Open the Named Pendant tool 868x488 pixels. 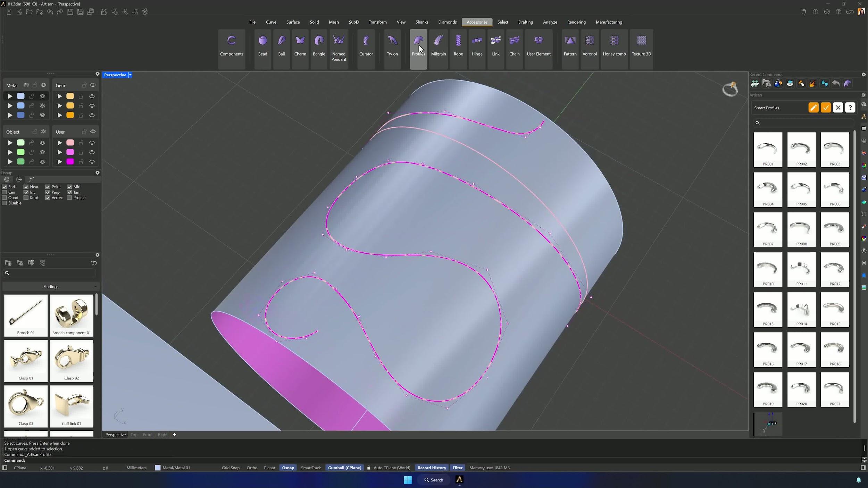pyautogui.click(x=339, y=49)
